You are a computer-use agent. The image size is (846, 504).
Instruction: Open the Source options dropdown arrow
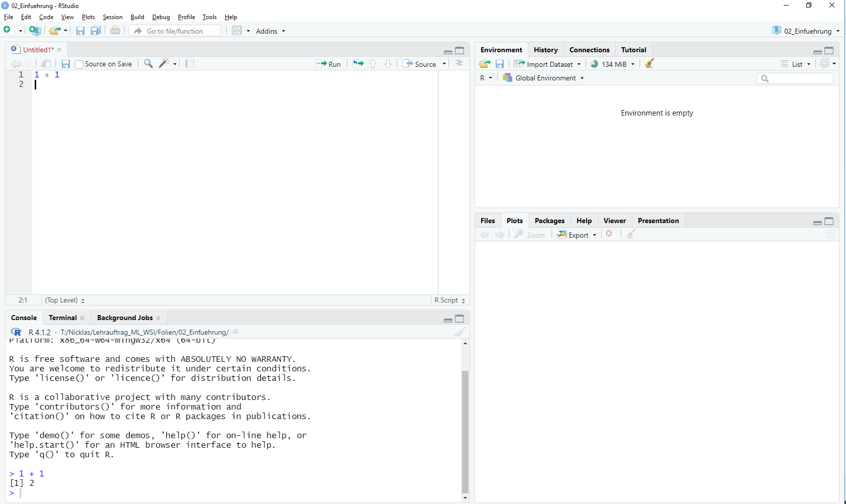444,64
